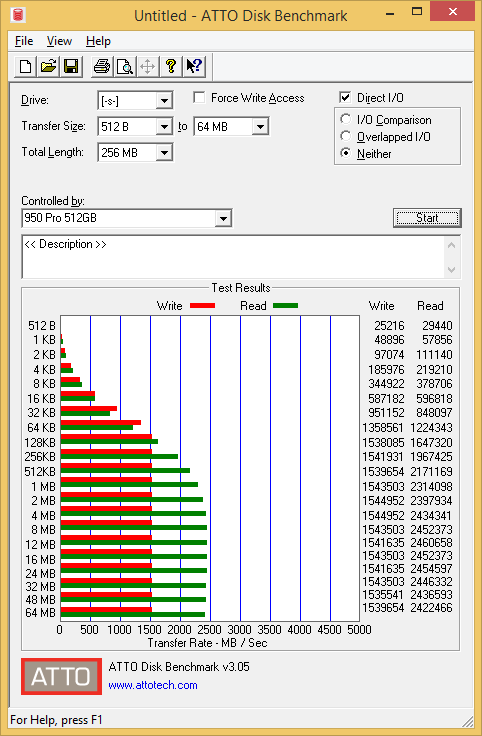
Task: Visit www.attotech.com link
Action: click(x=153, y=685)
